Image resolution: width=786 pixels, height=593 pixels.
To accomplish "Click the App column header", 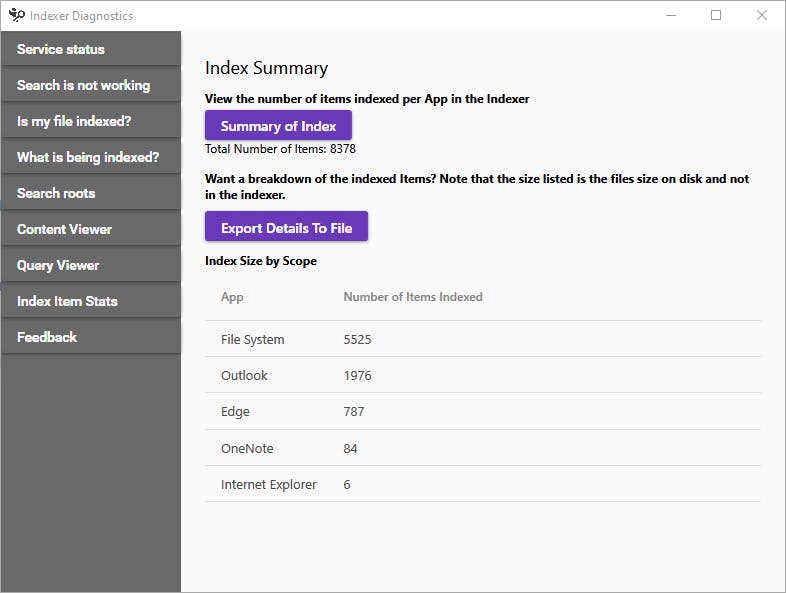I will [x=232, y=297].
